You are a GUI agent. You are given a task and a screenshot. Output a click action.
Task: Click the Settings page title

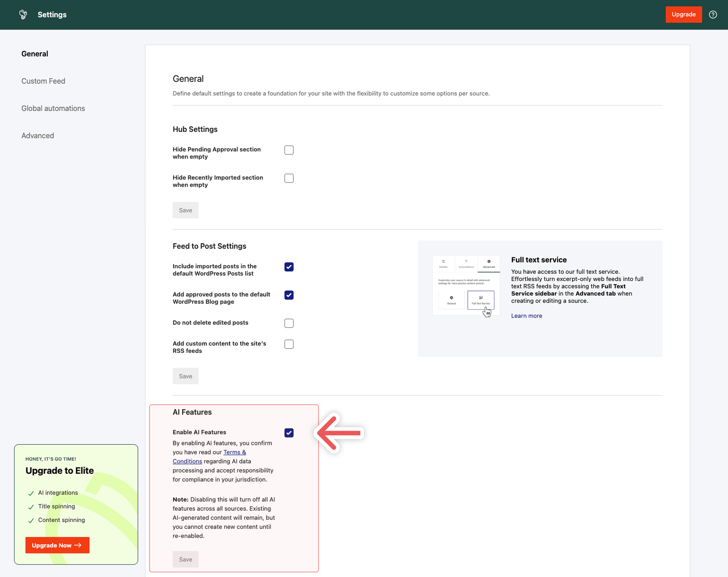(x=52, y=15)
